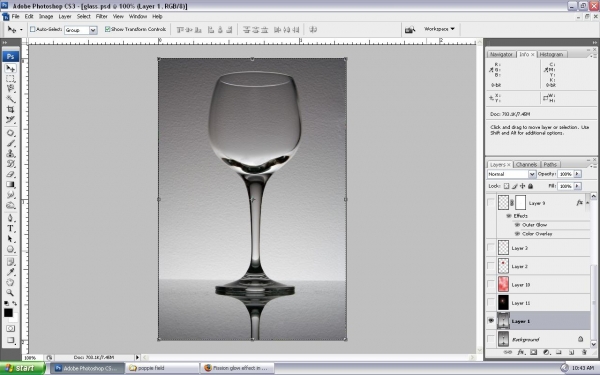Open the Image menu
The width and height of the screenshot is (600, 375).
pyautogui.click(x=46, y=16)
